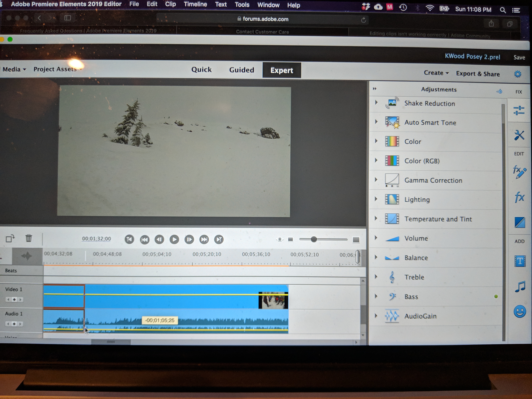Go to the end of the timeline
This screenshot has width=532, height=399.
pos(219,239)
